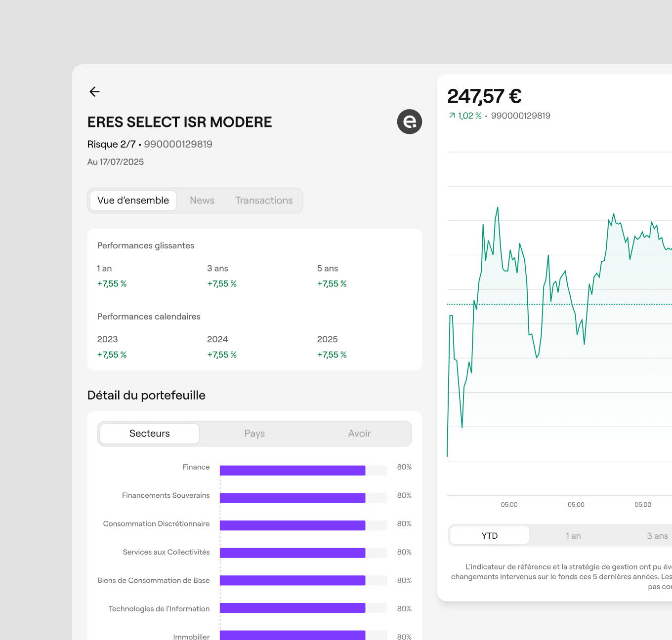The width and height of the screenshot is (672, 640).
Task: Click the 80% value beside Finance
Action: 404,467
